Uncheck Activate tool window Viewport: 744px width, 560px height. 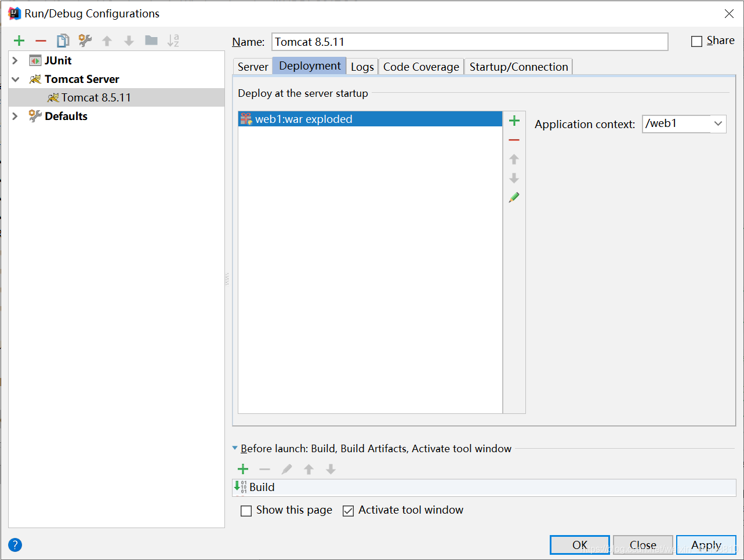point(349,511)
